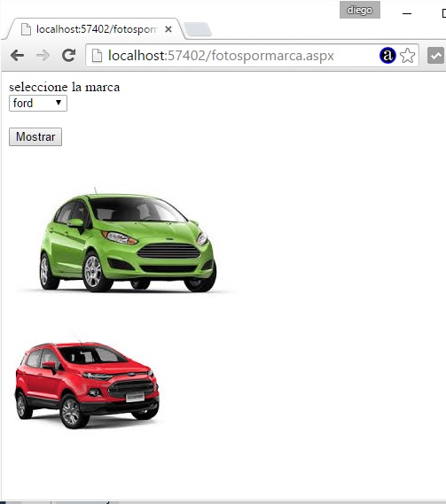Close the localhost fotospormarca tab
Viewport: 446px width, 504px height.
(168, 29)
